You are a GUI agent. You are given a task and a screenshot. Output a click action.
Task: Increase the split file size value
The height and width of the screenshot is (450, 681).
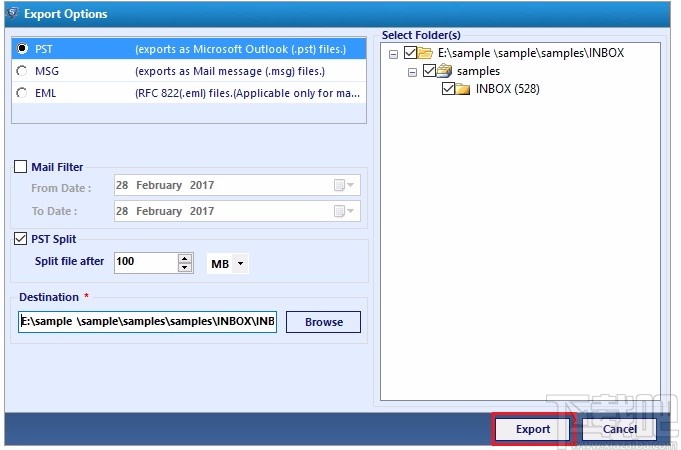point(185,258)
